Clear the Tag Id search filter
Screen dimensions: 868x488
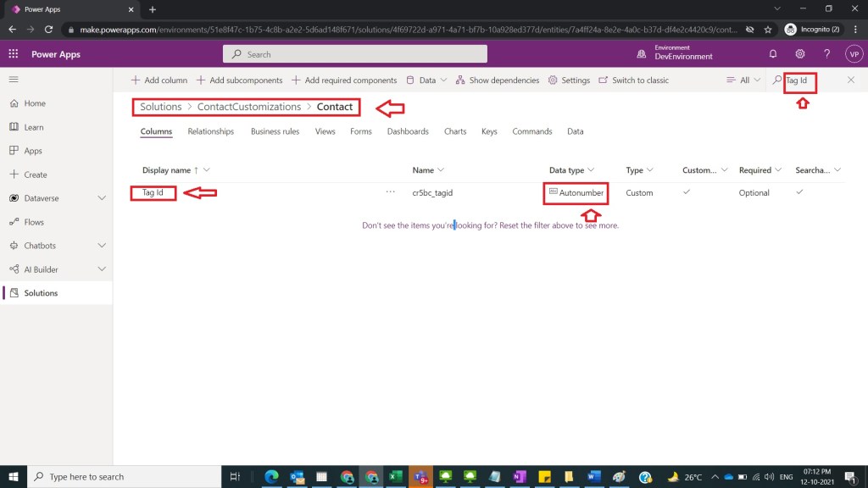(851, 80)
